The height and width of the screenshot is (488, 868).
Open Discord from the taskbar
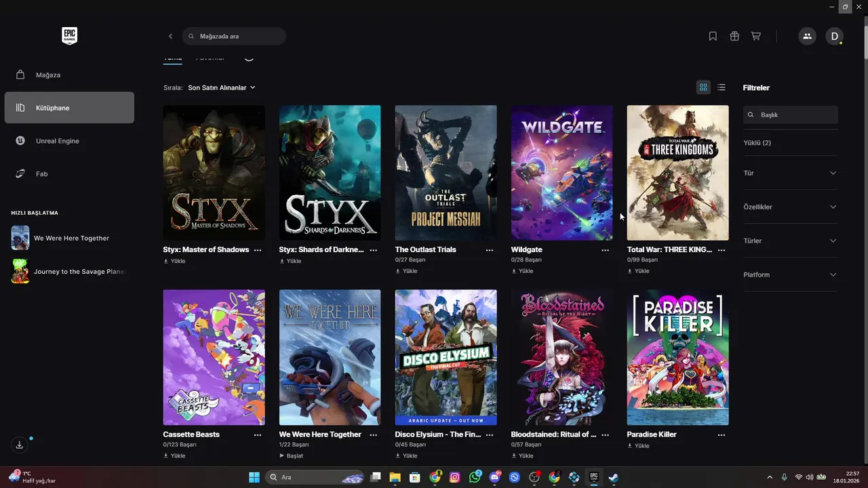[x=495, y=477]
